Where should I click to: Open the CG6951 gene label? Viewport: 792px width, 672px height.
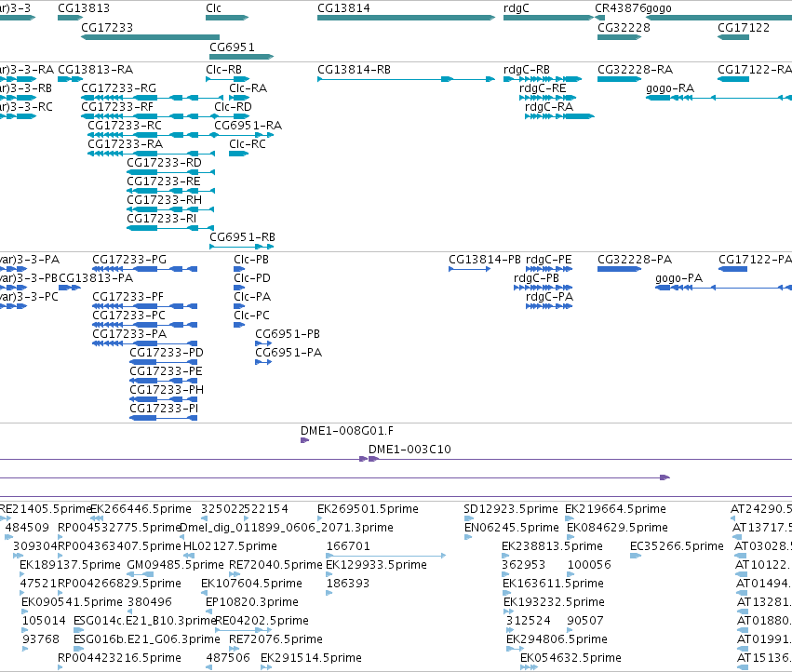[232, 47]
